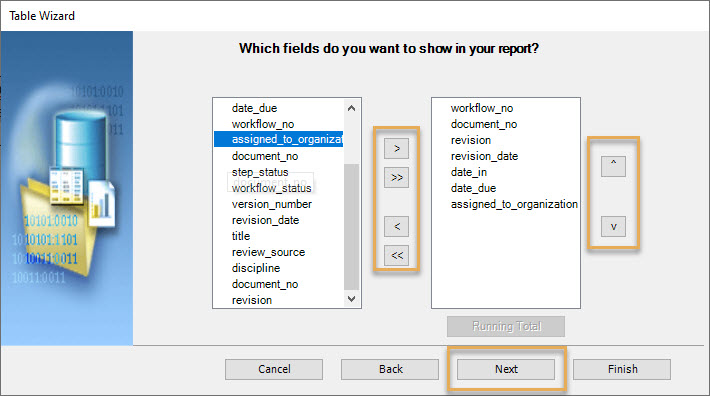Select discipline in the available fields
710x396 pixels.
pos(256,268)
